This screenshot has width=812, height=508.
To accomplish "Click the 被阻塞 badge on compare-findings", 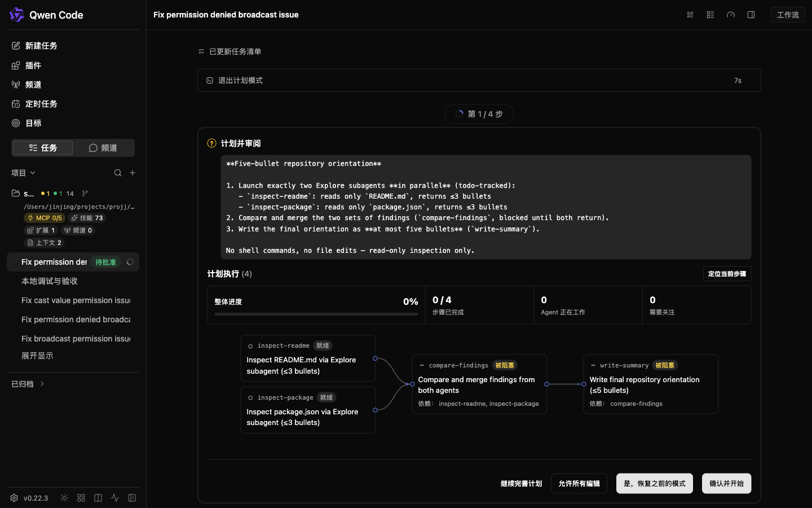I will click(x=505, y=365).
